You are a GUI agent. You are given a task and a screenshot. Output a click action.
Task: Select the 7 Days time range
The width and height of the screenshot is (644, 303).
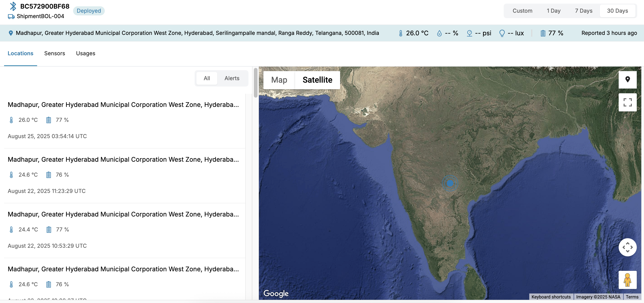[584, 11]
